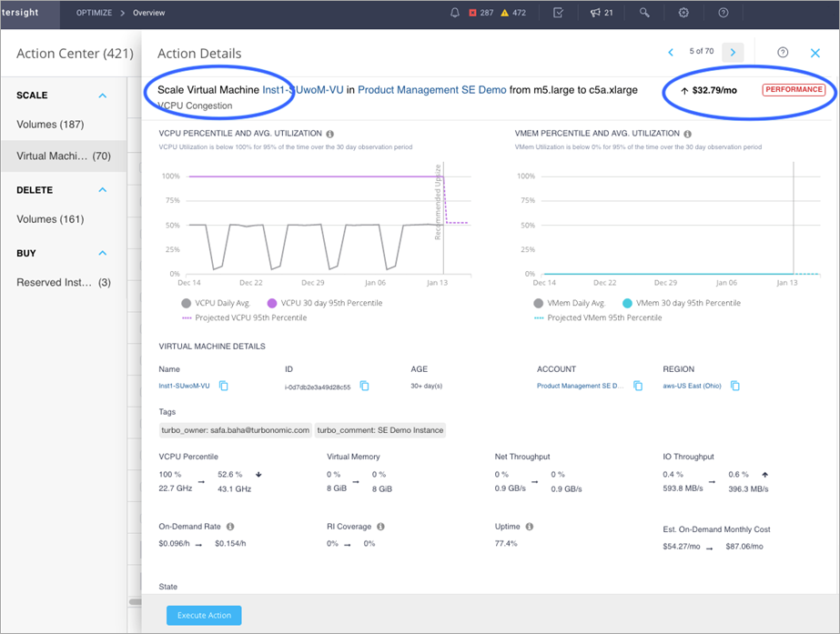Copy the instance ID i-0d7db2e3a49d28c55
This screenshot has height=634, width=840.
[364, 386]
